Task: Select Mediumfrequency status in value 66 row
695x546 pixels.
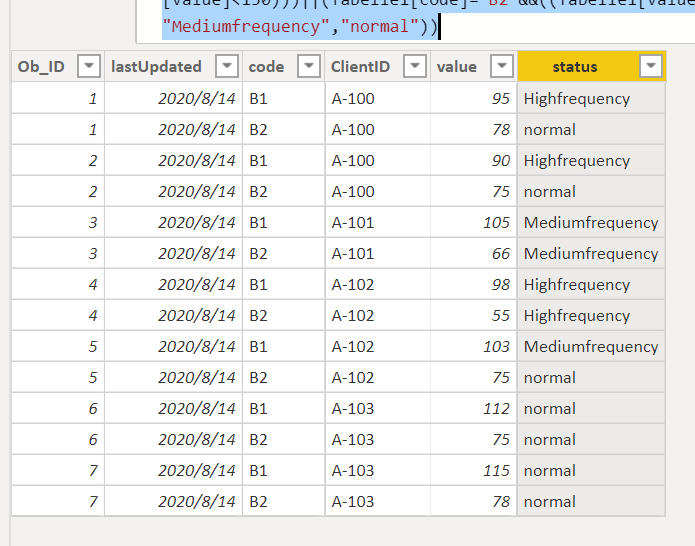Action: pyautogui.click(x=591, y=254)
